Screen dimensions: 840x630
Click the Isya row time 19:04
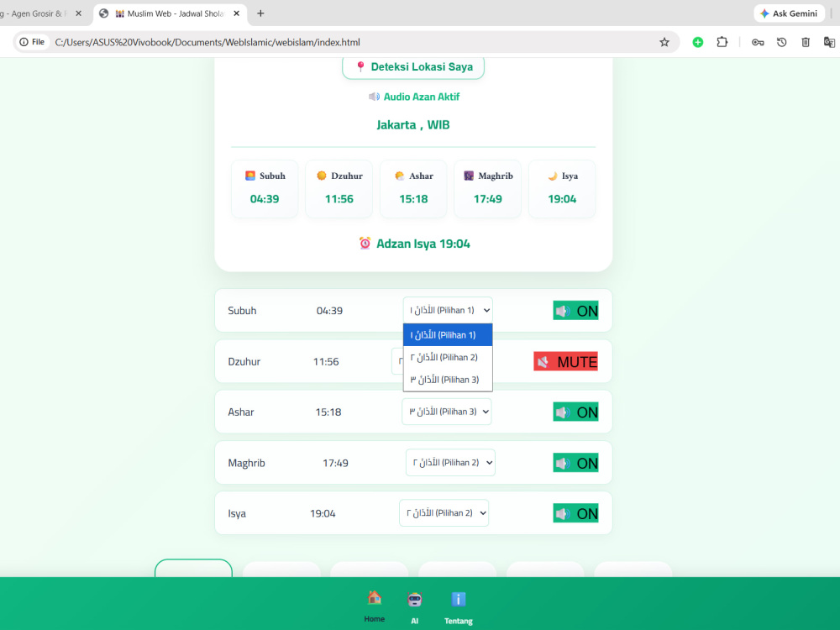tap(323, 513)
